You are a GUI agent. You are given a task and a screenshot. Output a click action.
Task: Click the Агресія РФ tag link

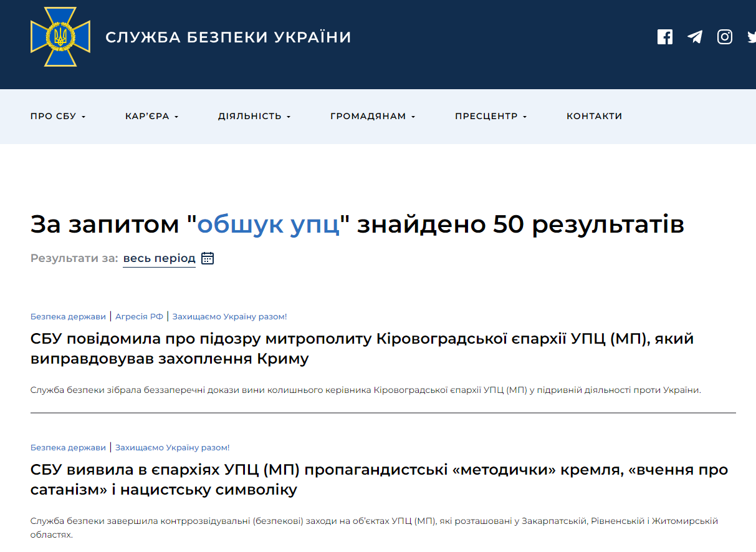(x=139, y=316)
